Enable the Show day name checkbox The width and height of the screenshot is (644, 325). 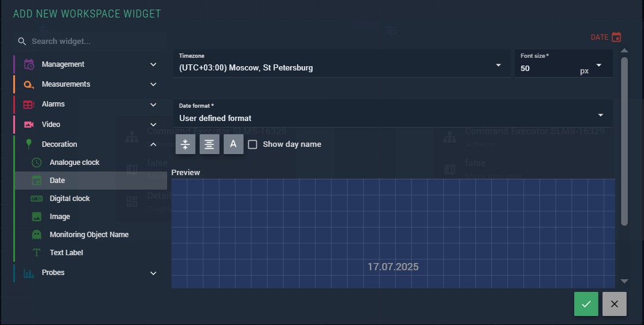(x=253, y=144)
